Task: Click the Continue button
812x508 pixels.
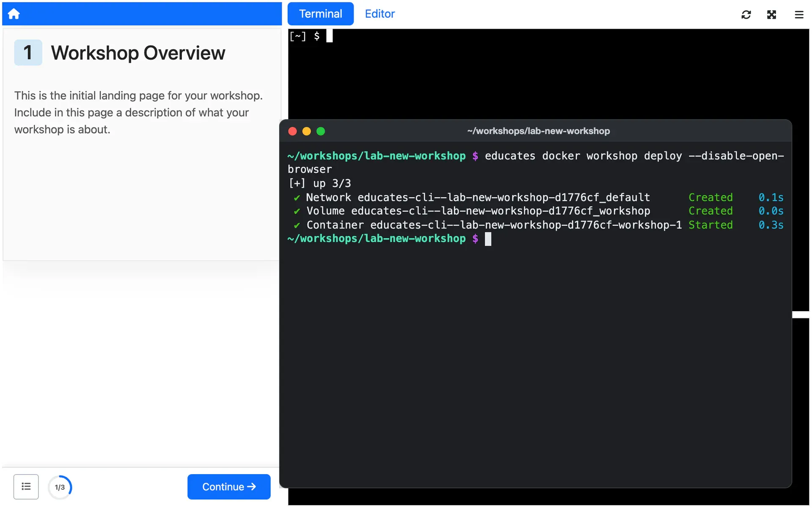Action: [229, 487]
